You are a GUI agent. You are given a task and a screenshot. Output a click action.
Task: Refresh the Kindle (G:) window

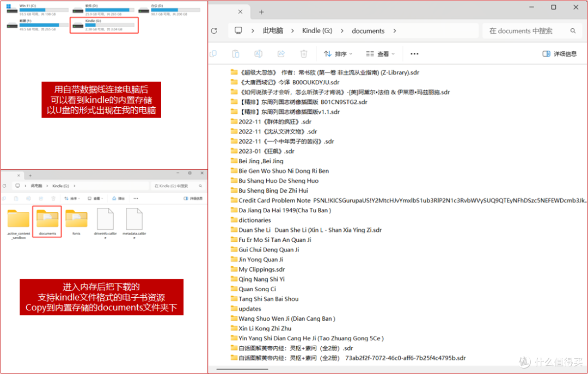(4, 186)
